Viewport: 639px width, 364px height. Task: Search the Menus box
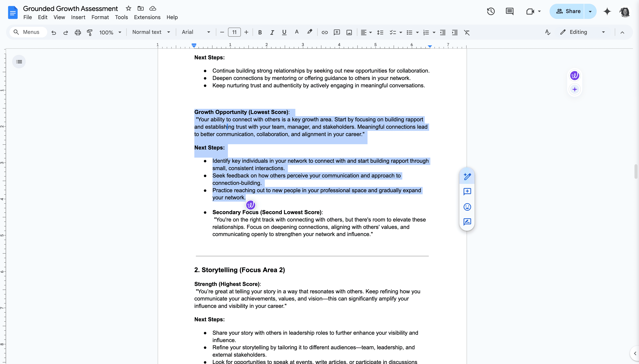(28, 32)
